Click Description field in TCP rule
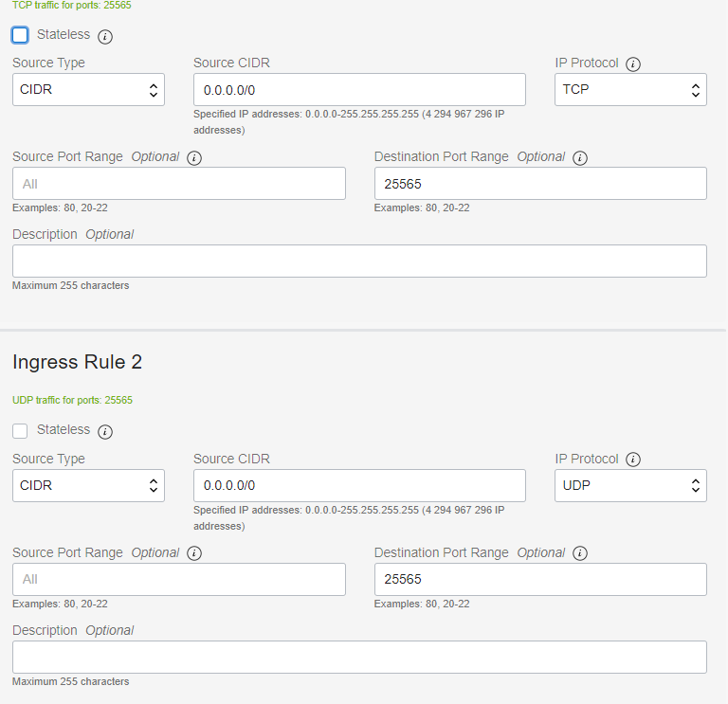Screen dimensions: 728x704 [x=359, y=262]
